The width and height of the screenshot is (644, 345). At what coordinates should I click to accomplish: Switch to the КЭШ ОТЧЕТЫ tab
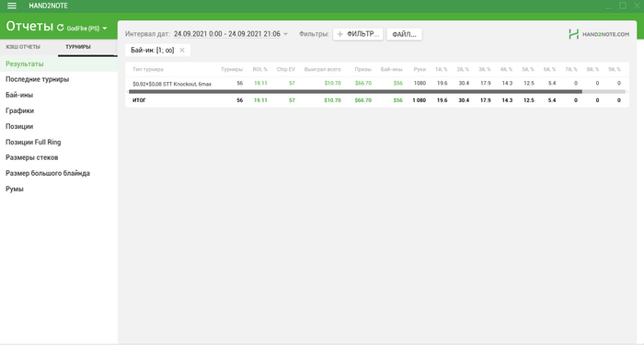[23, 47]
